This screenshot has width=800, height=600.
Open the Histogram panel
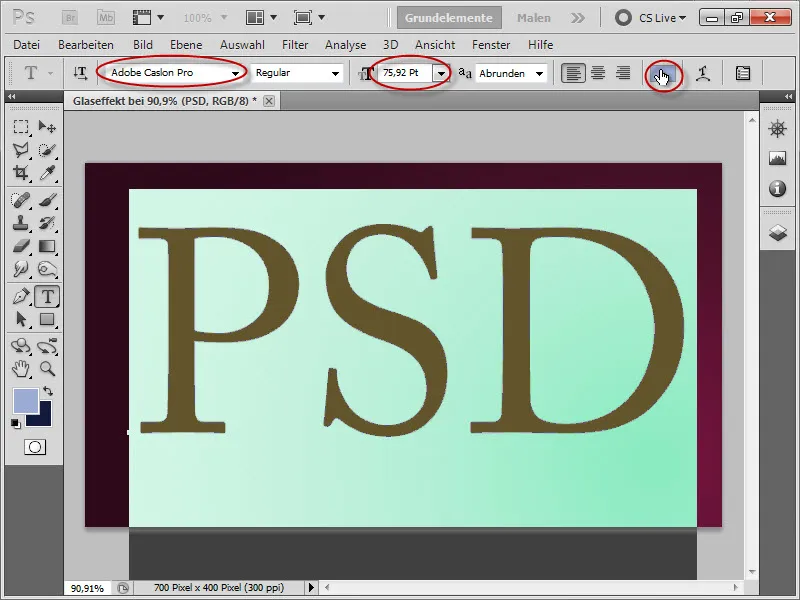pyautogui.click(x=778, y=157)
